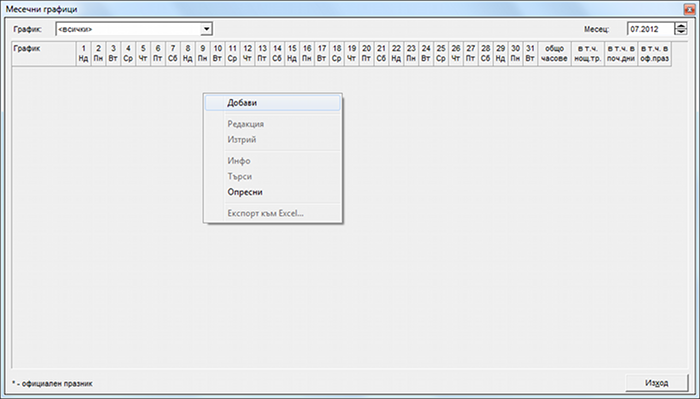This screenshot has width=700, height=399.
Task: Select the day 14 Сб column header
Action: coord(277,54)
